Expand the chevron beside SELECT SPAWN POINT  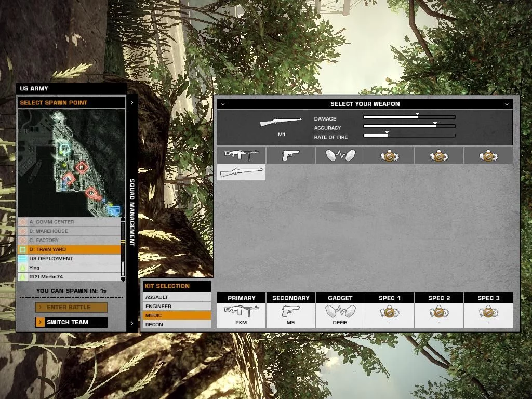coord(132,102)
